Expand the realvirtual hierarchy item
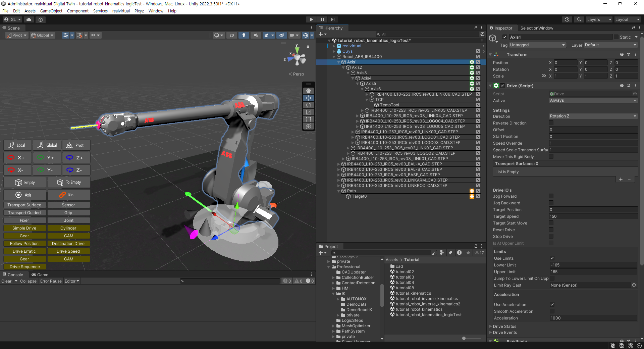 (334, 46)
